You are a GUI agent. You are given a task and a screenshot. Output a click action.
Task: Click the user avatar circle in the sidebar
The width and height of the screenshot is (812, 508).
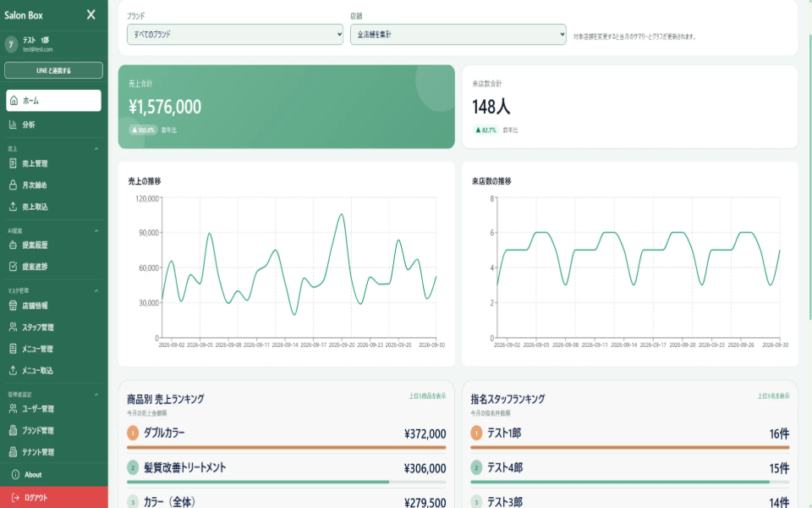click(11, 44)
